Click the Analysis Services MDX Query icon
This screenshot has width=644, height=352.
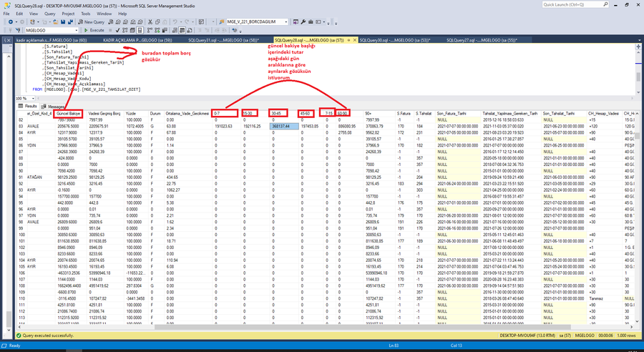pyautogui.click(x=118, y=21)
